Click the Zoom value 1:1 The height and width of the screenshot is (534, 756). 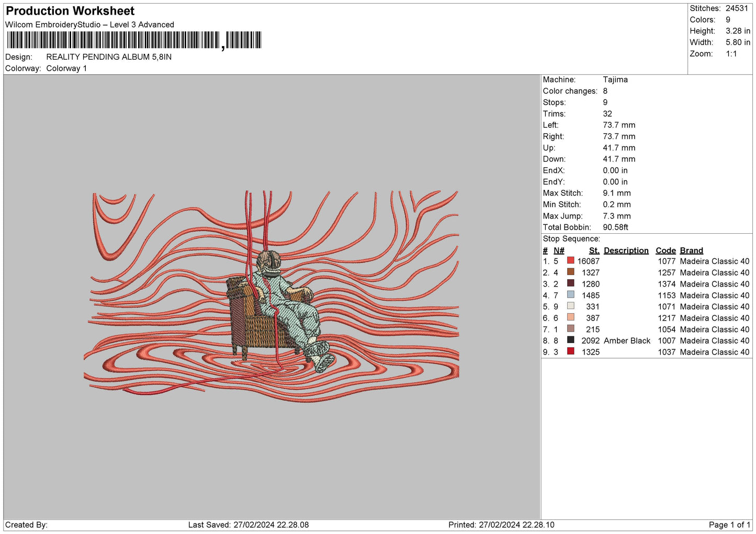pyautogui.click(x=731, y=54)
